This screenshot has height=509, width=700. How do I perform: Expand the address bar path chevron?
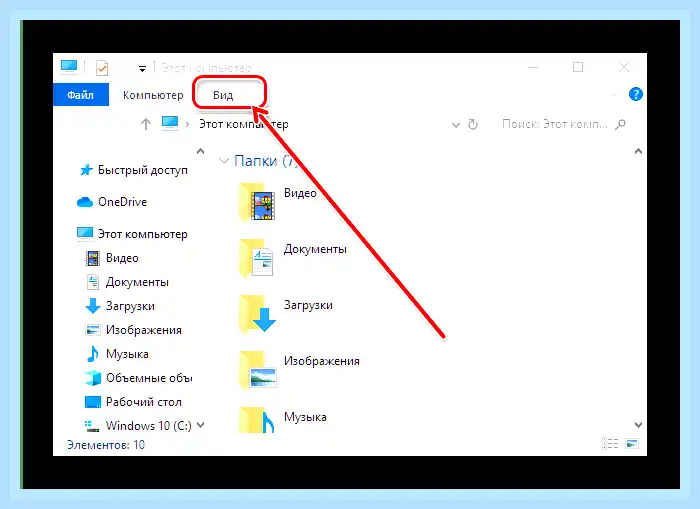[x=188, y=124]
